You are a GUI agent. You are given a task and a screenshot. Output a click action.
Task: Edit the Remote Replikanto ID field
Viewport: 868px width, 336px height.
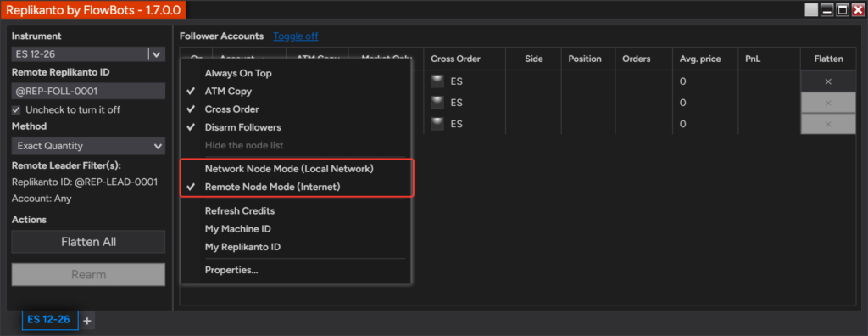pyautogui.click(x=88, y=91)
